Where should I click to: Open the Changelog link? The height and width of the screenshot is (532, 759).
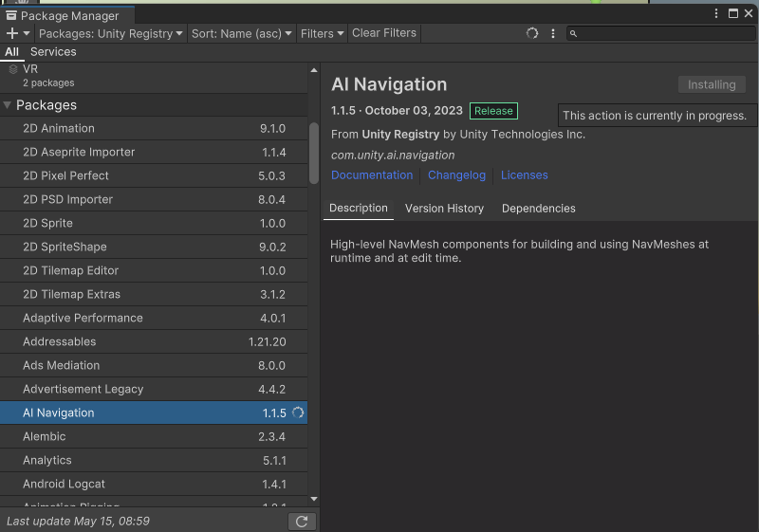[x=456, y=175]
